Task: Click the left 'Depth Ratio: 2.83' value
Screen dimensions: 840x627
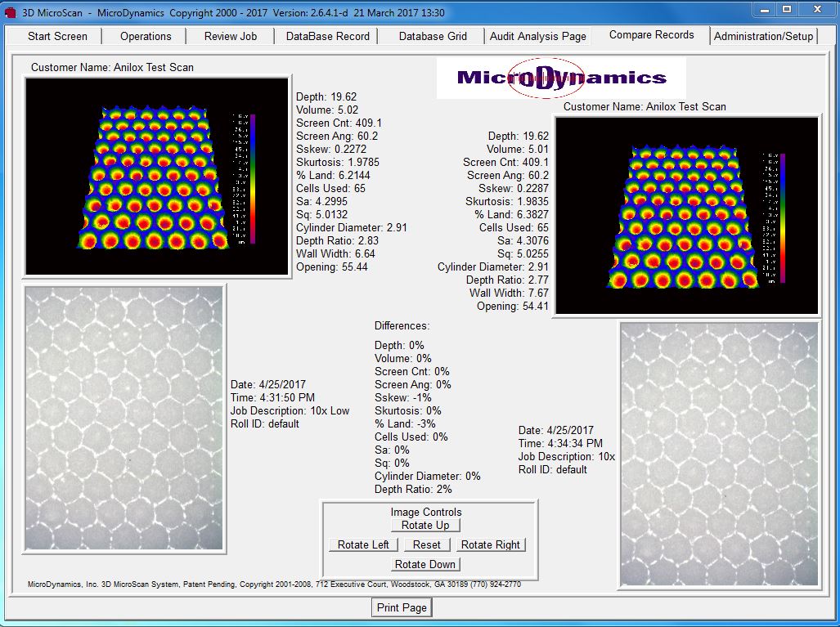Action: tap(337, 240)
